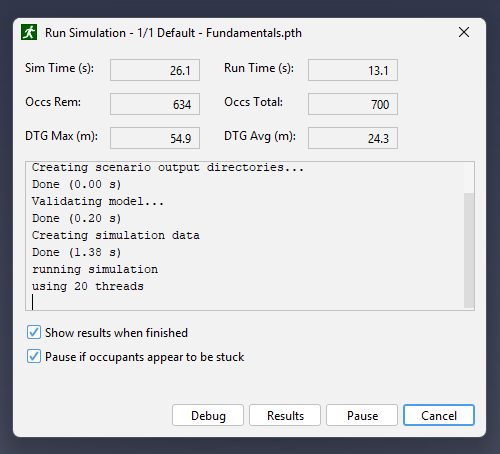Click the Occs Total field showing 700

click(353, 104)
